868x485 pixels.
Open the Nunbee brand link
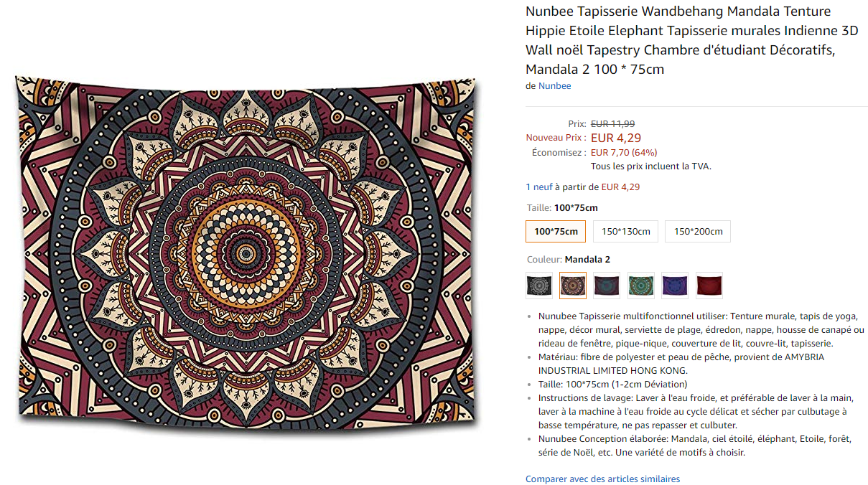pyautogui.click(x=555, y=86)
